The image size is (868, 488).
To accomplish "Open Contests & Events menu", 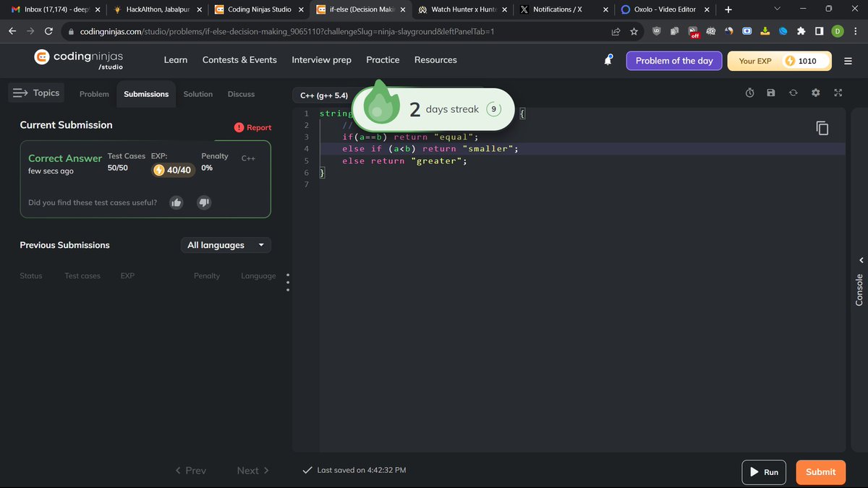I will click(239, 60).
